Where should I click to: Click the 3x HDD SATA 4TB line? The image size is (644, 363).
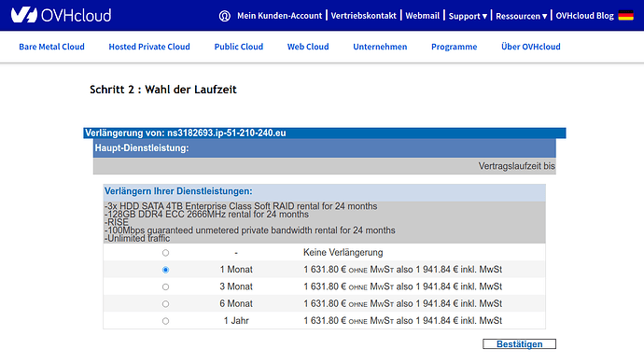click(241, 206)
